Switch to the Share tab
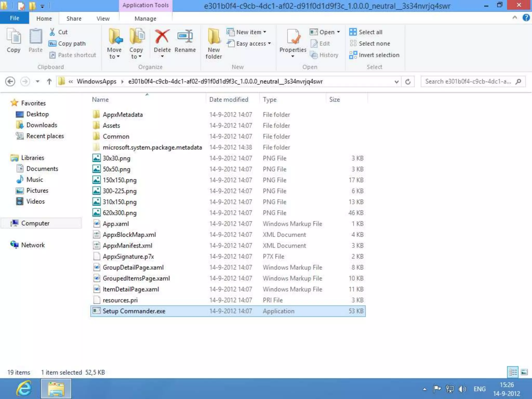The width and height of the screenshot is (532, 399). [74, 18]
